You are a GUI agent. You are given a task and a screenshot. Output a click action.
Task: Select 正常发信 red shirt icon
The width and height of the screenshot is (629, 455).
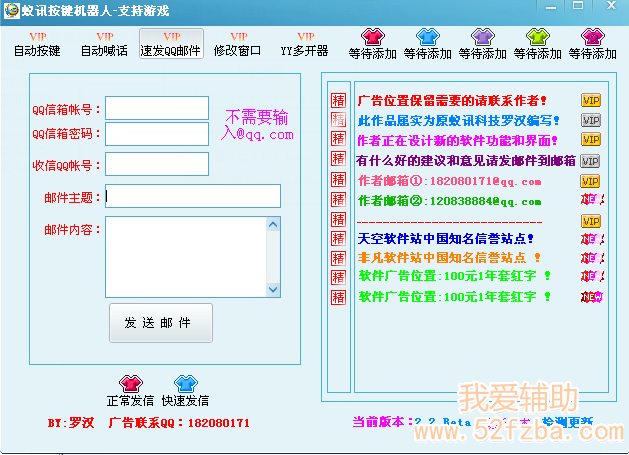coord(131,384)
